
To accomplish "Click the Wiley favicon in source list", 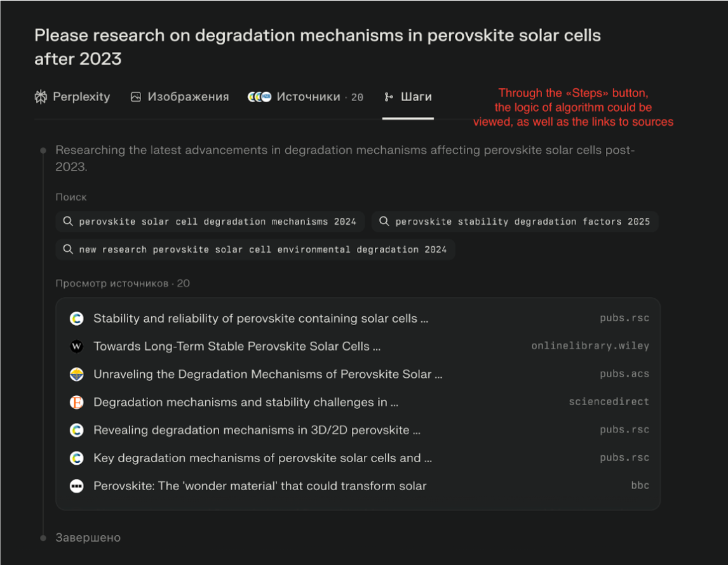I will [76, 347].
